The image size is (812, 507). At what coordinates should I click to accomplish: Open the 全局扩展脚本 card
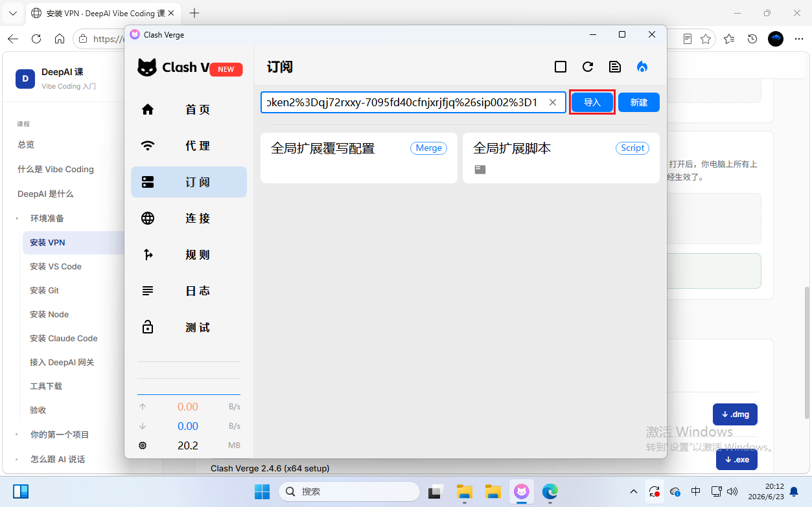tap(561, 158)
